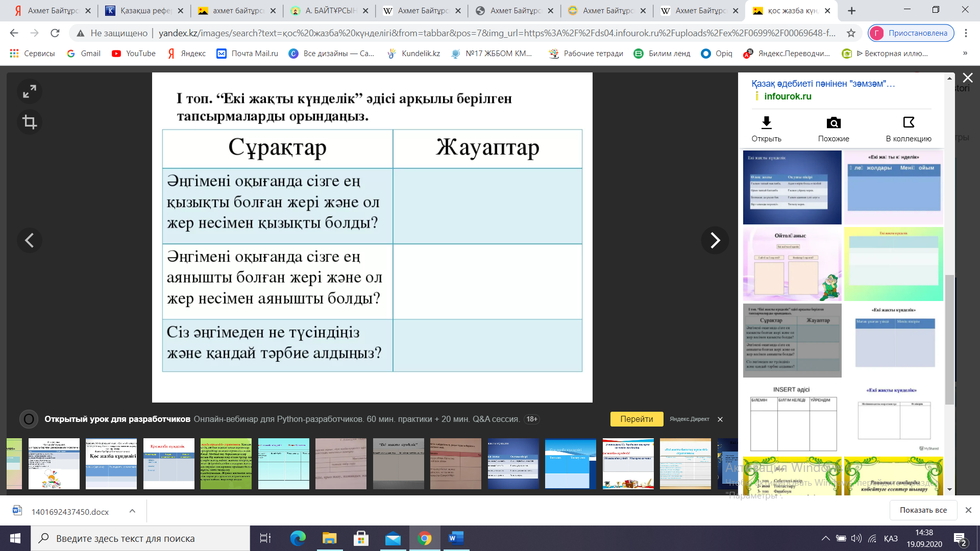Go to previous image with left arrow
Image resolution: width=980 pixels, height=551 pixels.
(30, 240)
